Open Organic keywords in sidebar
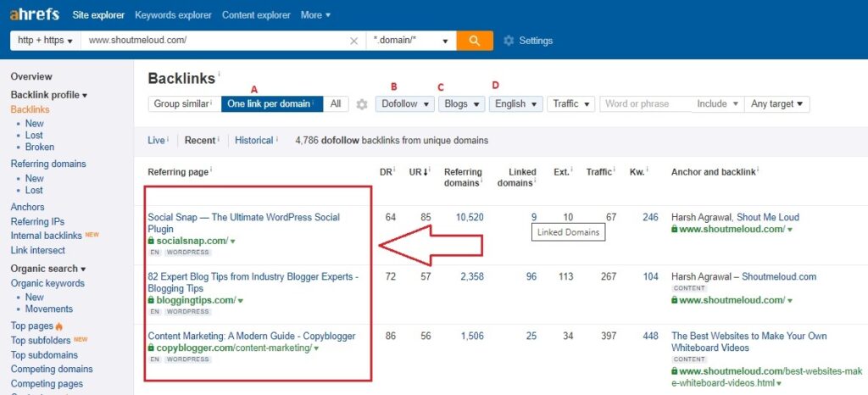Viewport: 868px width, 395px height. click(47, 283)
